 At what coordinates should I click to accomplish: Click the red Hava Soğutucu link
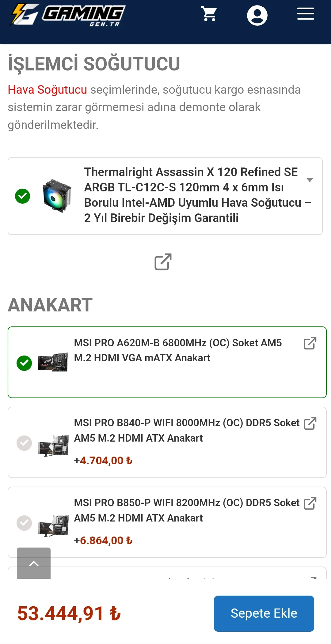(48, 90)
